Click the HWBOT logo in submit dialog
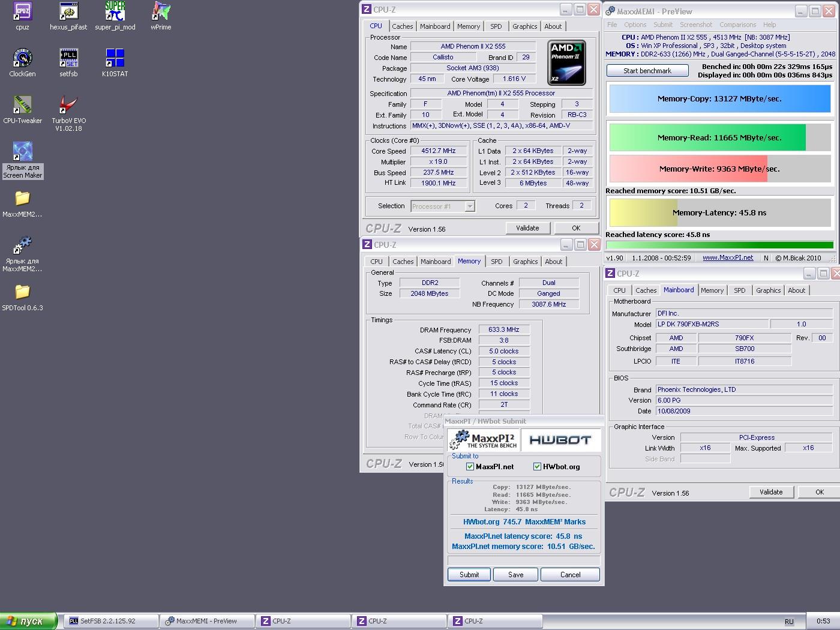 pos(560,440)
